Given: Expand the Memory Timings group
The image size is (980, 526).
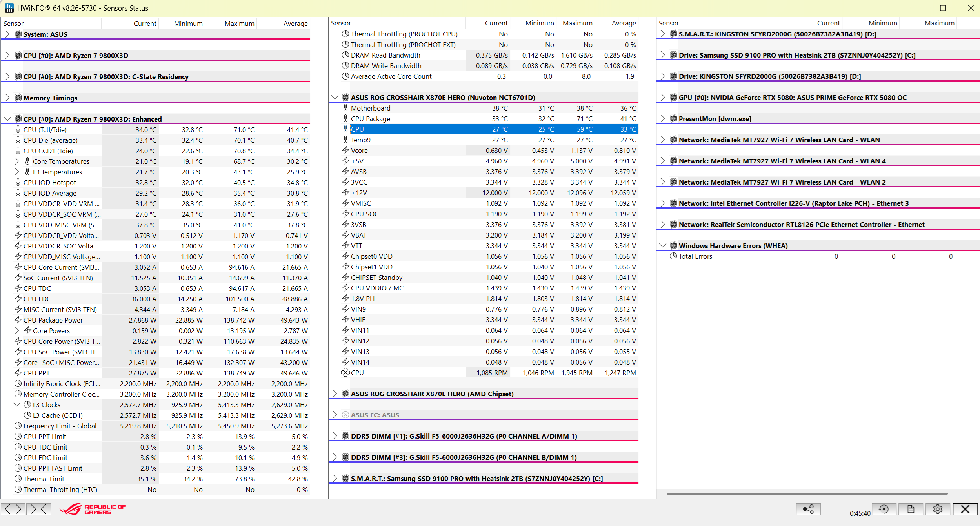Looking at the screenshot, I should pos(7,98).
